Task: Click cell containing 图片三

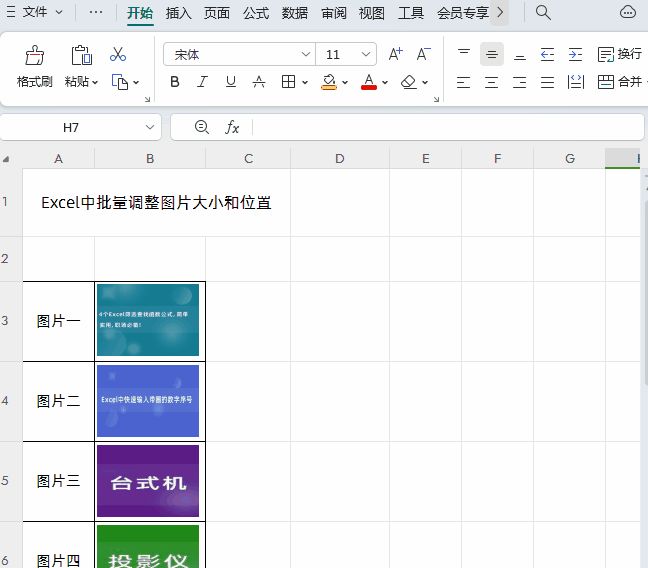Action: pos(58,481)
